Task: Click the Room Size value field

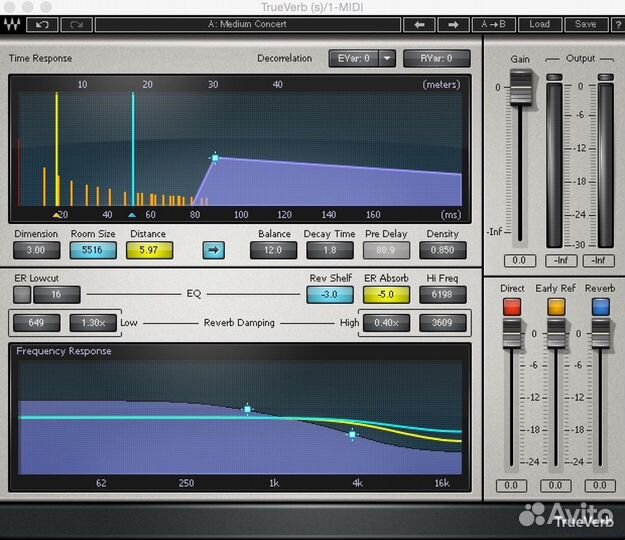Action: click(x=92, y=250)
